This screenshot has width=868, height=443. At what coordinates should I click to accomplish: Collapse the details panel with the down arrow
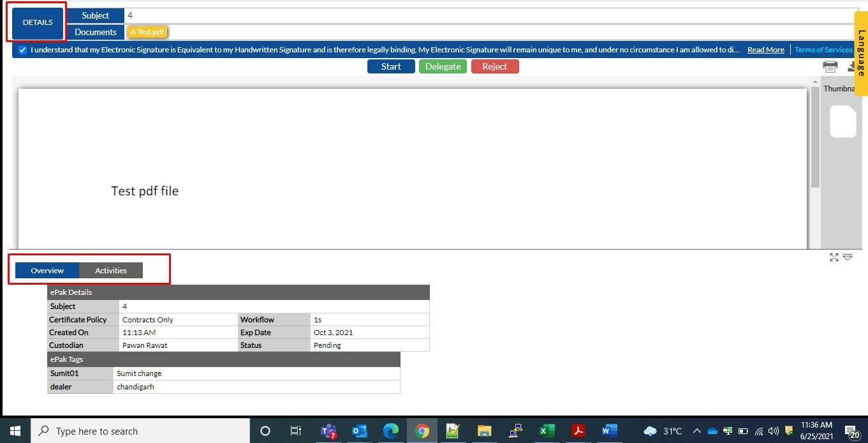pyautogui.click(x=848, y=257)
